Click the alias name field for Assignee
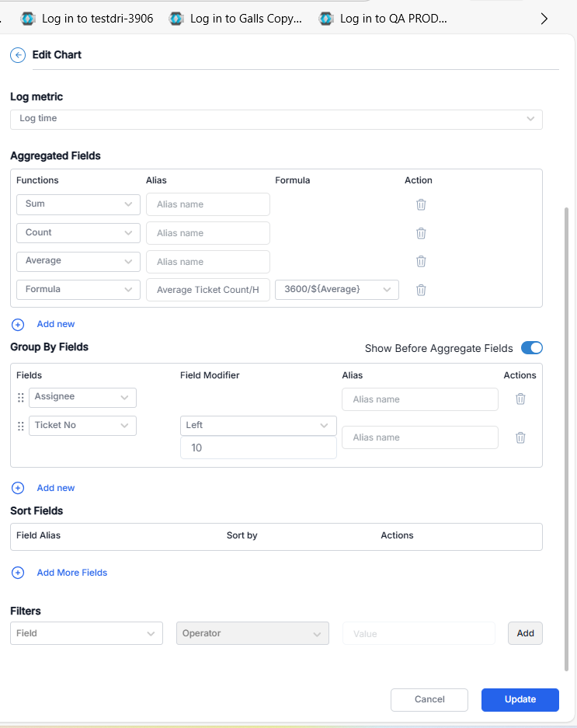This screenshot has height=728, width=577. point(420,399)
